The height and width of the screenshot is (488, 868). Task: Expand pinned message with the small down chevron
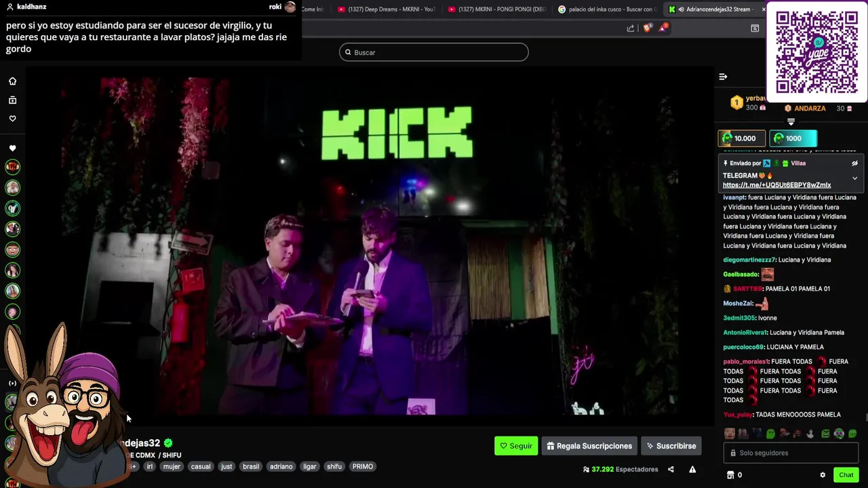pos(854,178)
